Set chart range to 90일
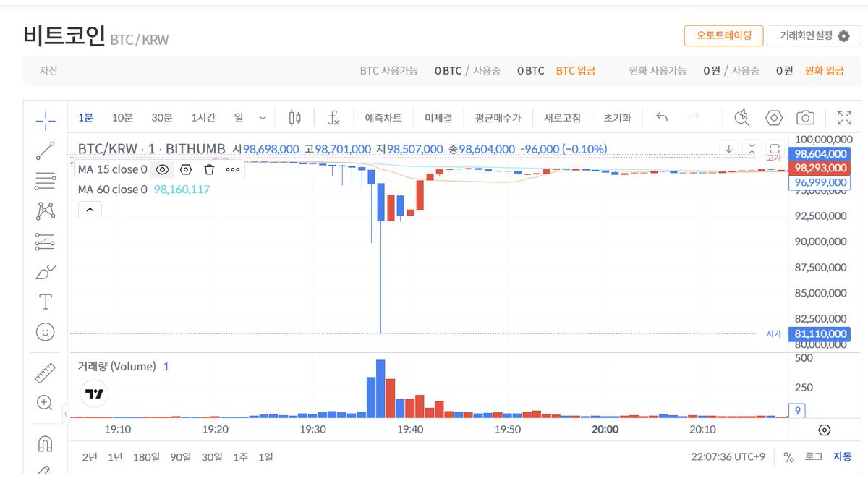This screenshot has height=481, width=868. [x=181, y=457]
